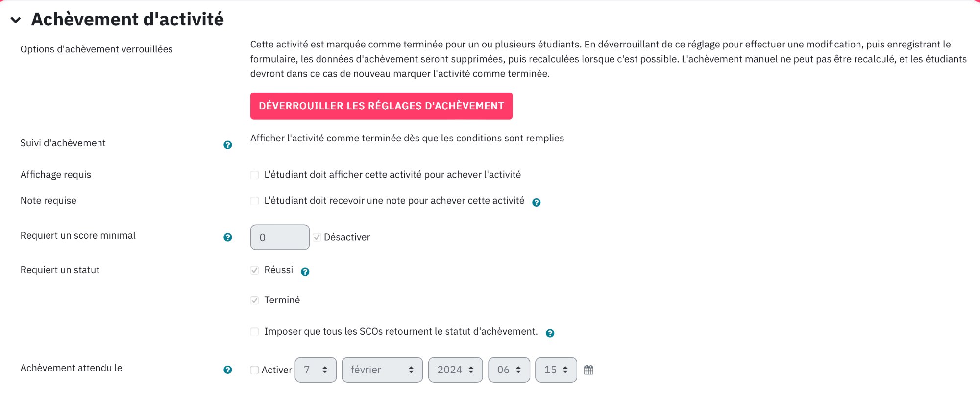Screen dimensions: 980x394
Task: Click help icon next to Réussi
Action: click(x=305, y=272)
